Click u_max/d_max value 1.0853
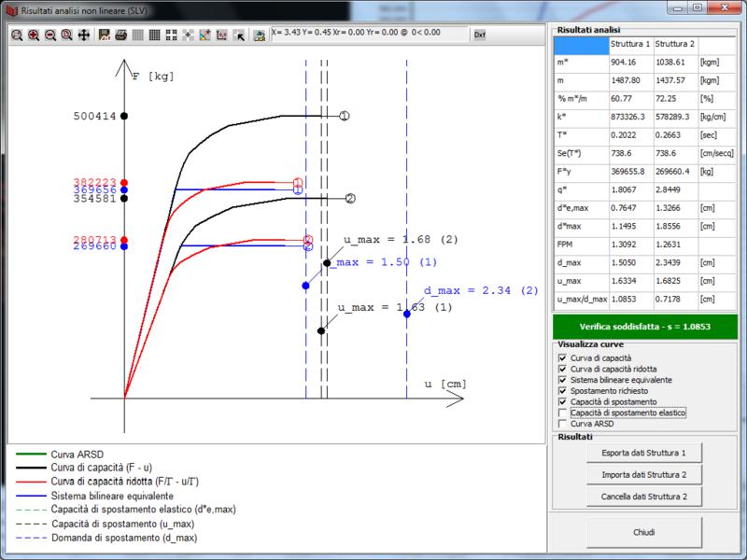Image resolution: width=747 pixels, height=560 pixels. (631, 299)
